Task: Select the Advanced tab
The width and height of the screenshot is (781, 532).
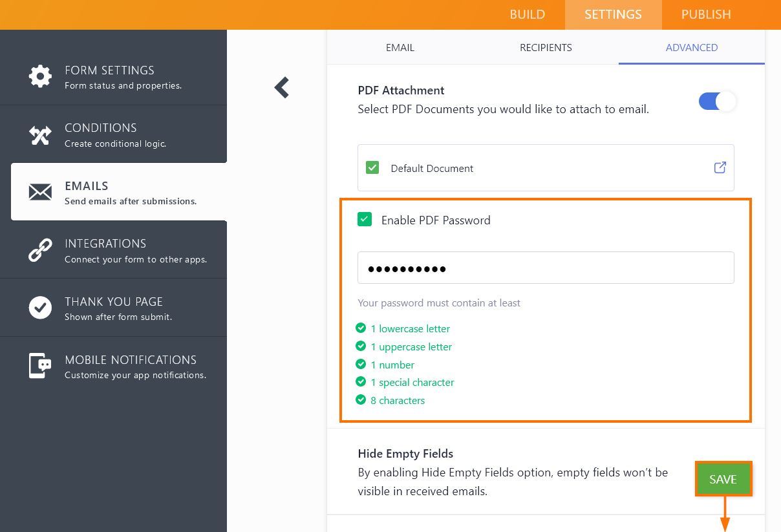Action: point(691,48)
